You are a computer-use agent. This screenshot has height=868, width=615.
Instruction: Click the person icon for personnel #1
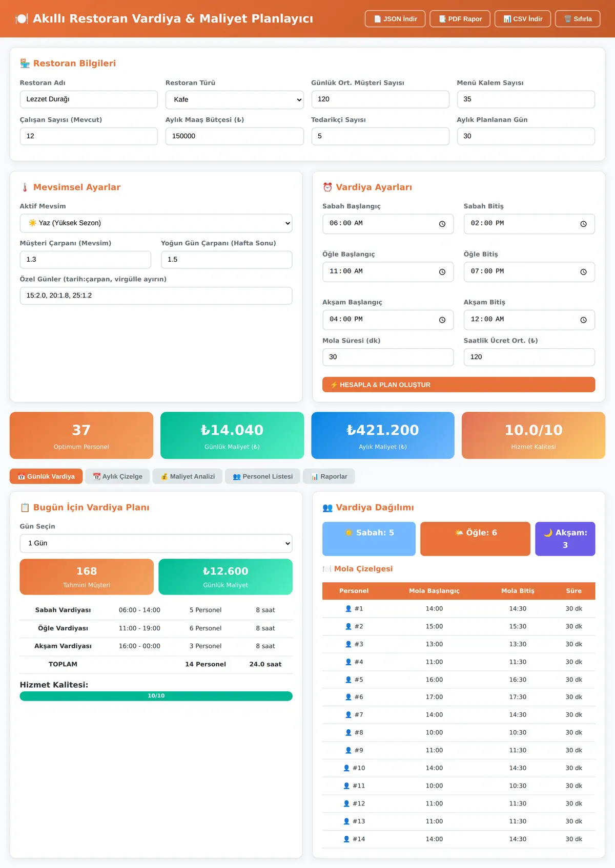348,609
